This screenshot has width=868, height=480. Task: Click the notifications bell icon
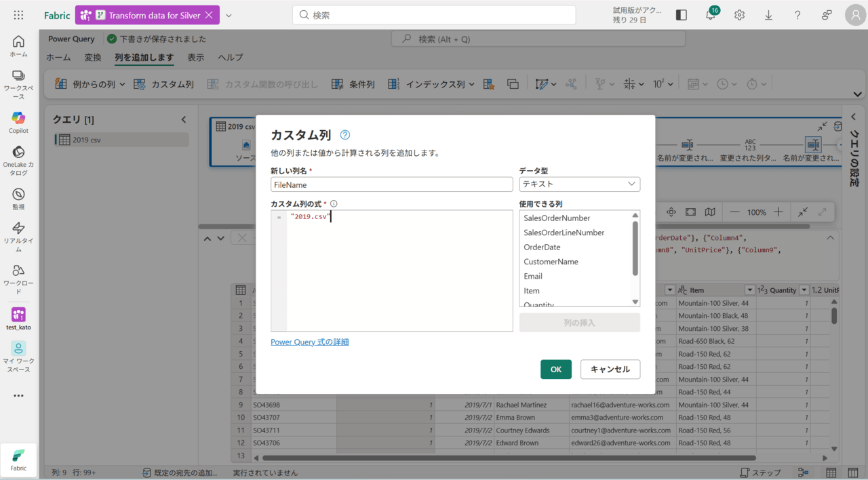click(x=710, y=15)
